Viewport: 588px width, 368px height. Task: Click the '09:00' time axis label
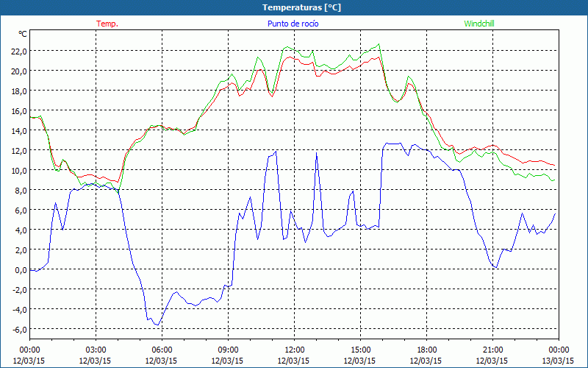pos(228,350)
